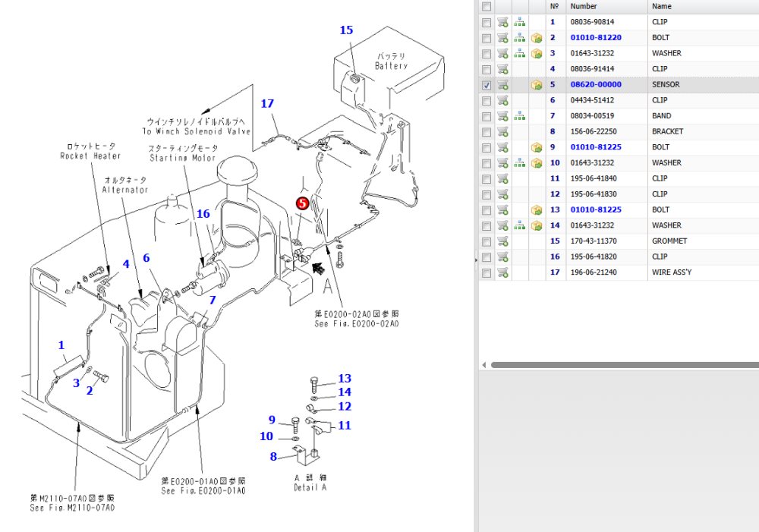Open the package icon for row 2 BOLT

click(537, 38)
